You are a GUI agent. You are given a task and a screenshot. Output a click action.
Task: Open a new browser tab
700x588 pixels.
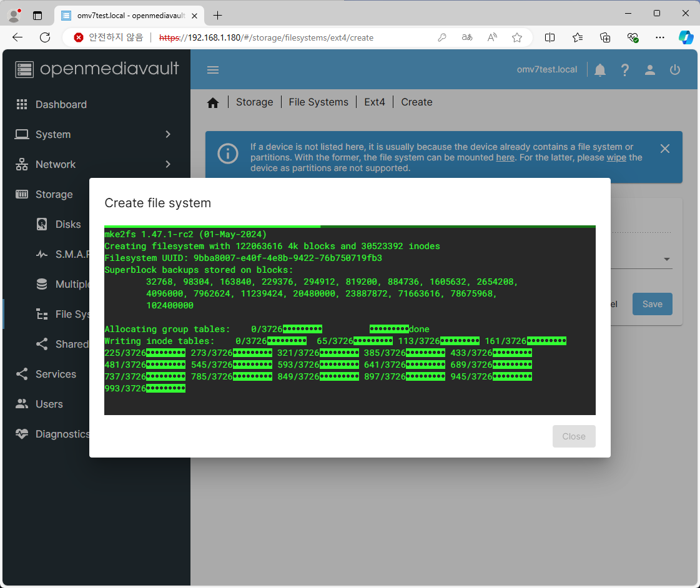point(217,16)
